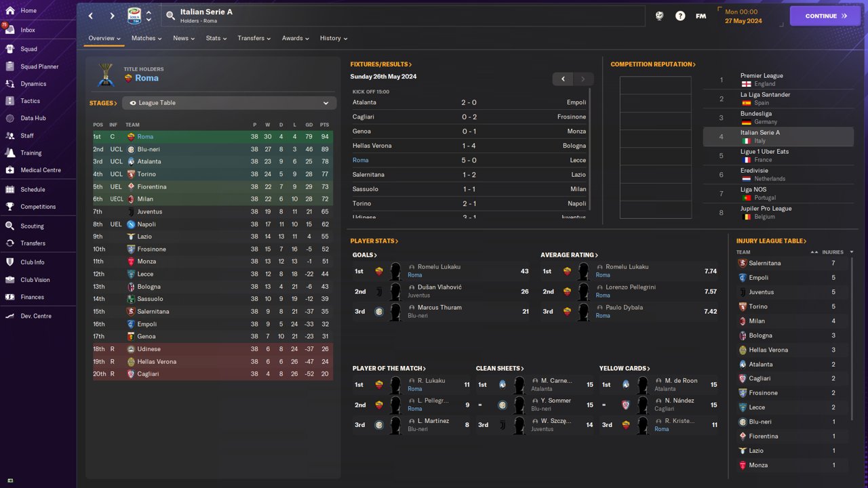
Task: Open title holders Roma link
Action: click(146, 78)
